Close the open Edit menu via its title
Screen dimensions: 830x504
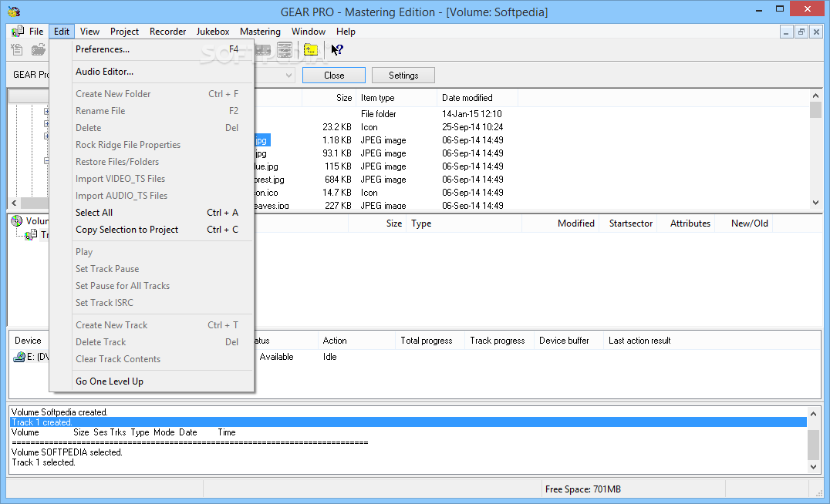click(62, 31)
